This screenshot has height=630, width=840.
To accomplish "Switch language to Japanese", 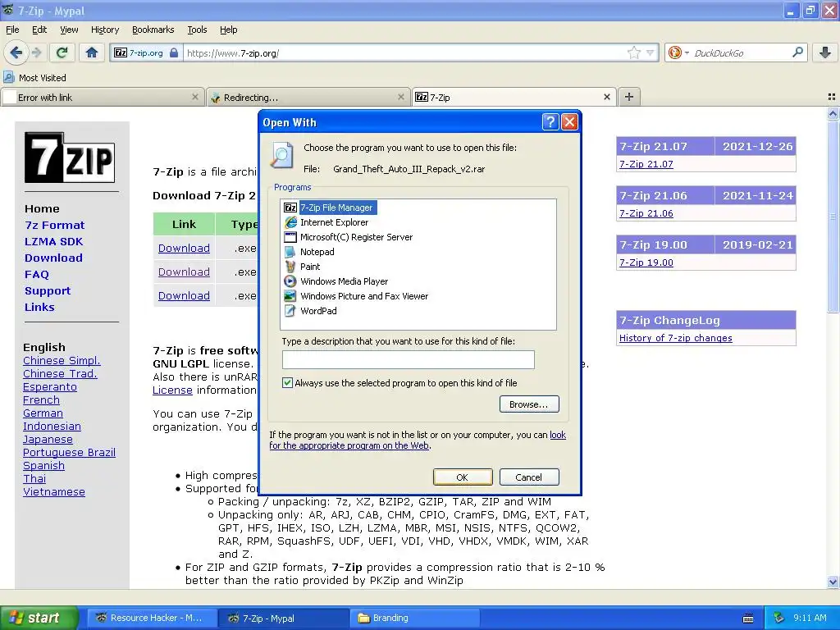I will tap(48, 440).
